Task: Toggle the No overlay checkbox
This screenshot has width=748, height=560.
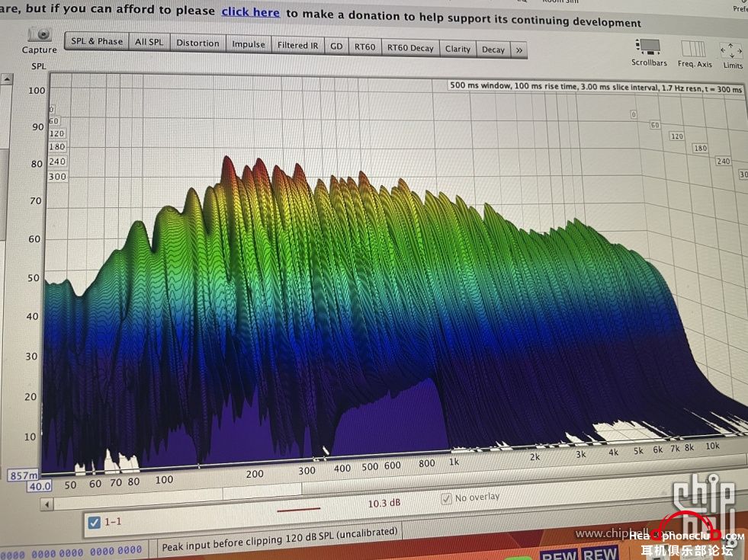Action: click(x=446, y=498)
